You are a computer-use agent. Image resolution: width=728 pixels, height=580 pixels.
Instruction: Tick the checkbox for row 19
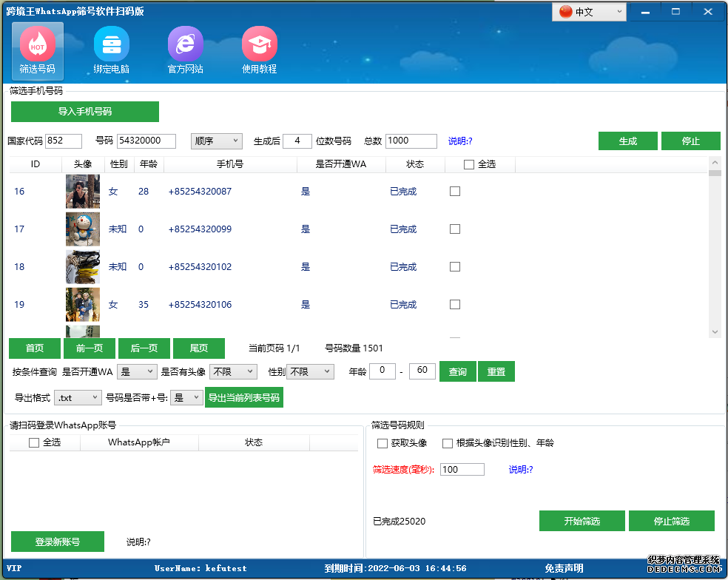click(x=455, y=304)
